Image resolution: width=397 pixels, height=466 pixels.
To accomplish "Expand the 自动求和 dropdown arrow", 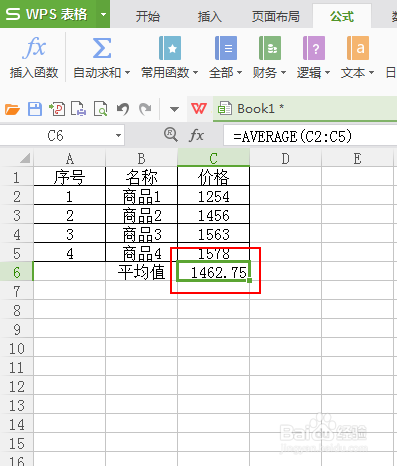I will (x=127, y=72).
